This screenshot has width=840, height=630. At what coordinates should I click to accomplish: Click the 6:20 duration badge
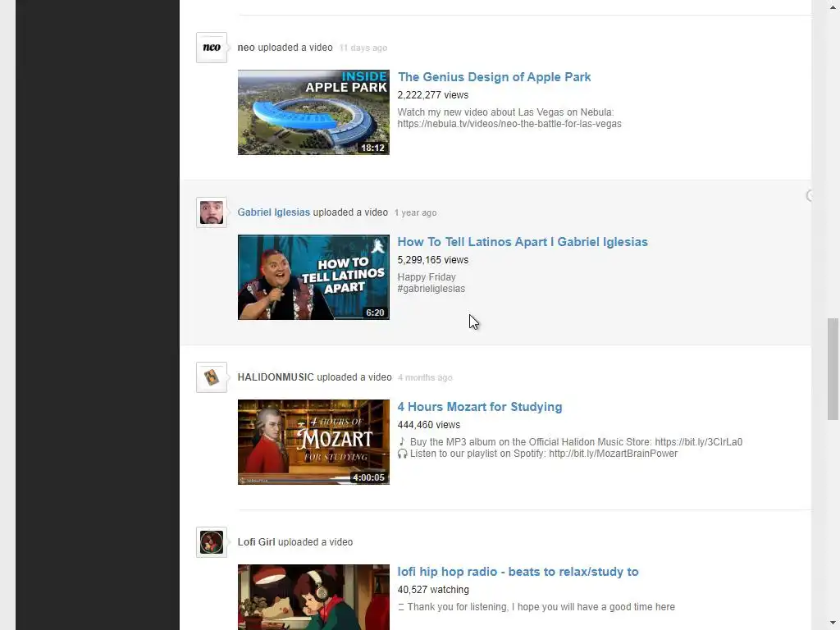[375, 313]
